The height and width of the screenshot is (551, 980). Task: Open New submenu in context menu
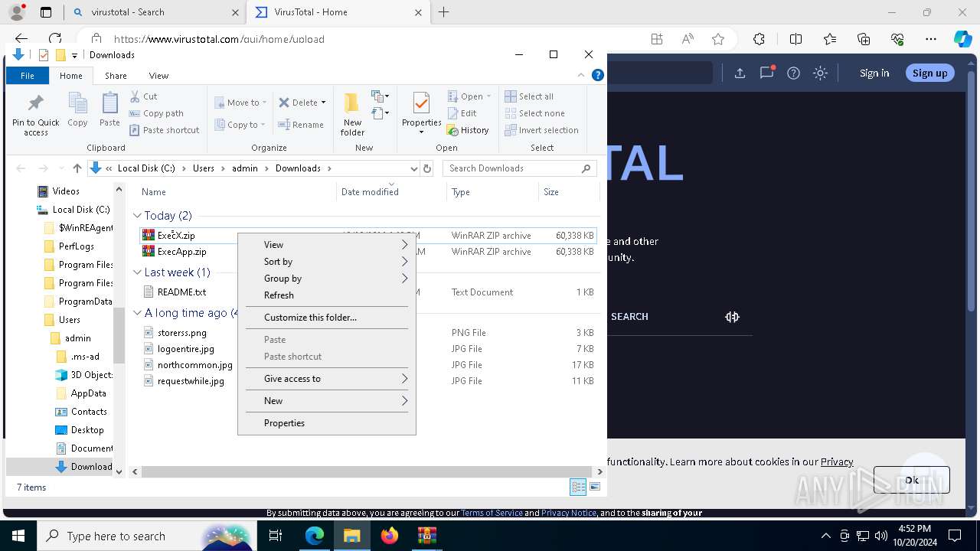tap(327, 401)
